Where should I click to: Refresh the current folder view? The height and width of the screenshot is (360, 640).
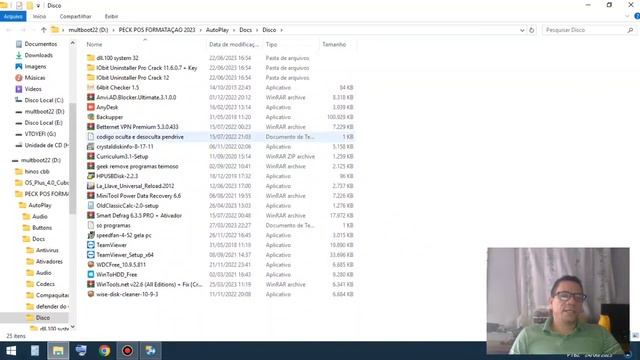(531, 30)
